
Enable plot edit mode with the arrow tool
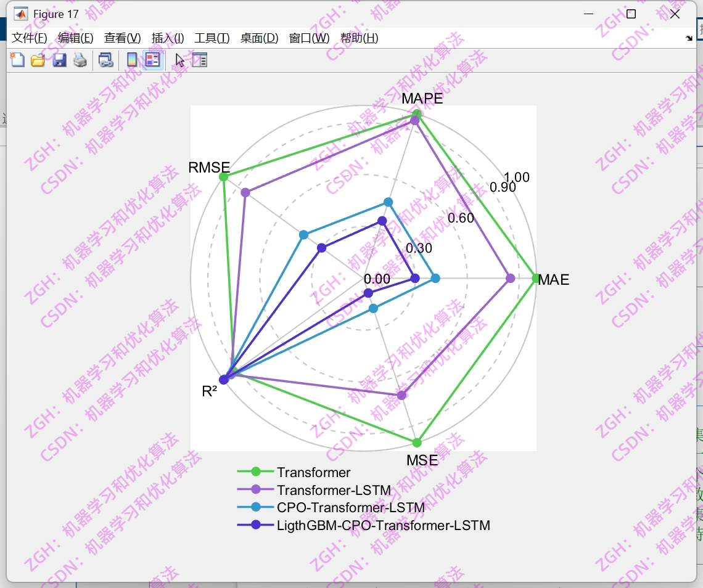click(178, 60)
